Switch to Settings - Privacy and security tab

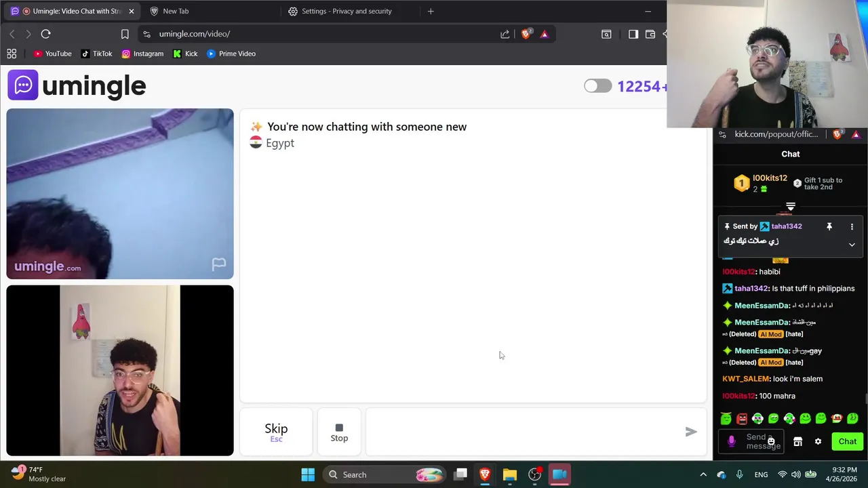346,12
